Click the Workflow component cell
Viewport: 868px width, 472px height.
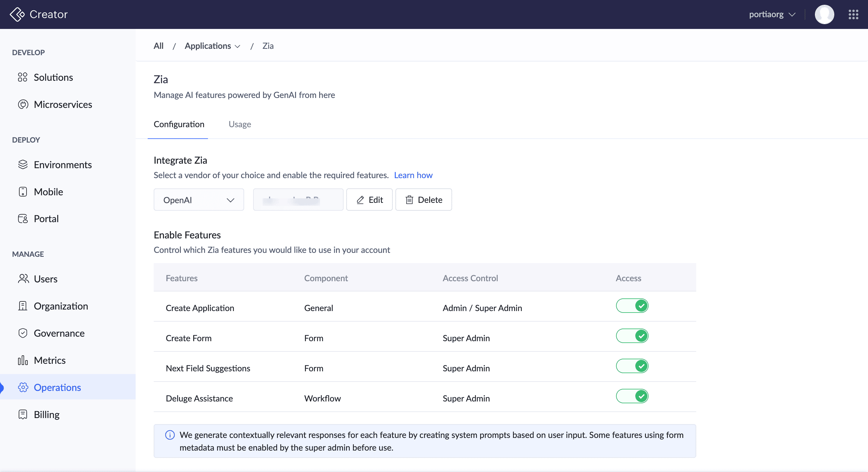pyautogui.click(x=322, y=398)
